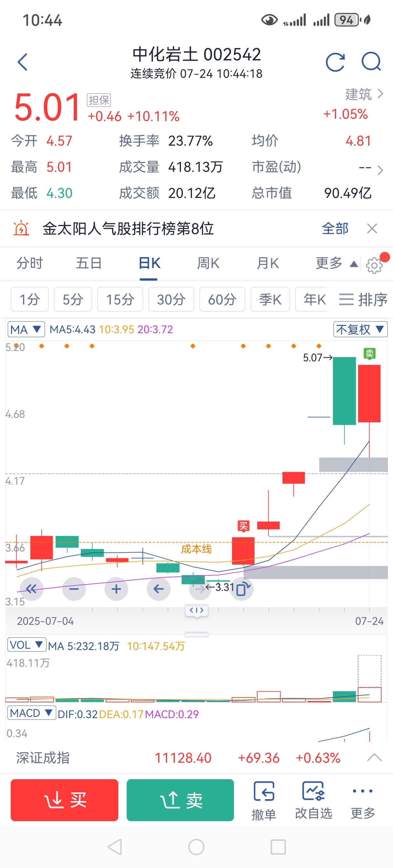Open the VOL indicator dropdown
This screenshot has height=868, width=393.
point(27,645)
